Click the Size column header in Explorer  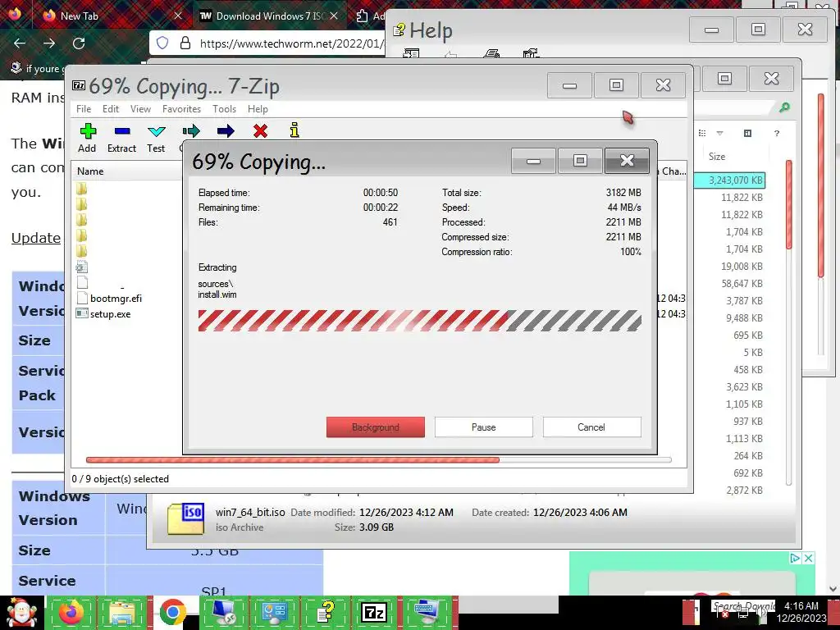pyautogui.click(x=717, y=157)
